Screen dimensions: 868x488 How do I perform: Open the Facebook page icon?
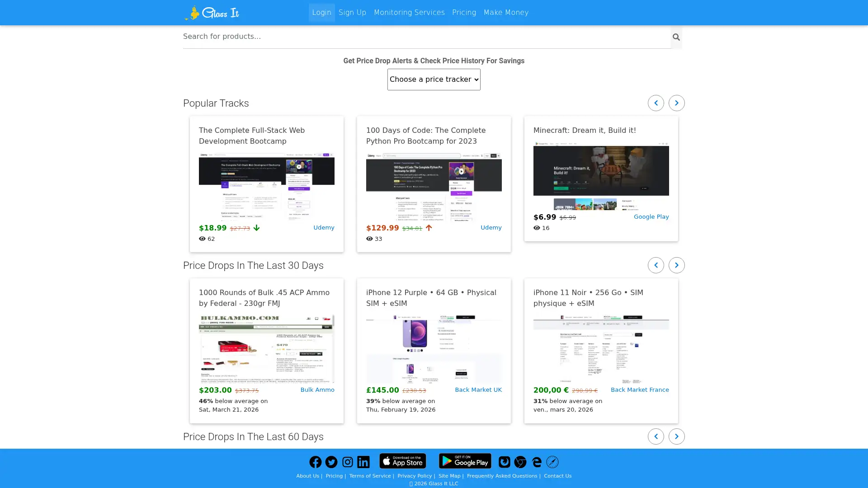click(316, 462)
